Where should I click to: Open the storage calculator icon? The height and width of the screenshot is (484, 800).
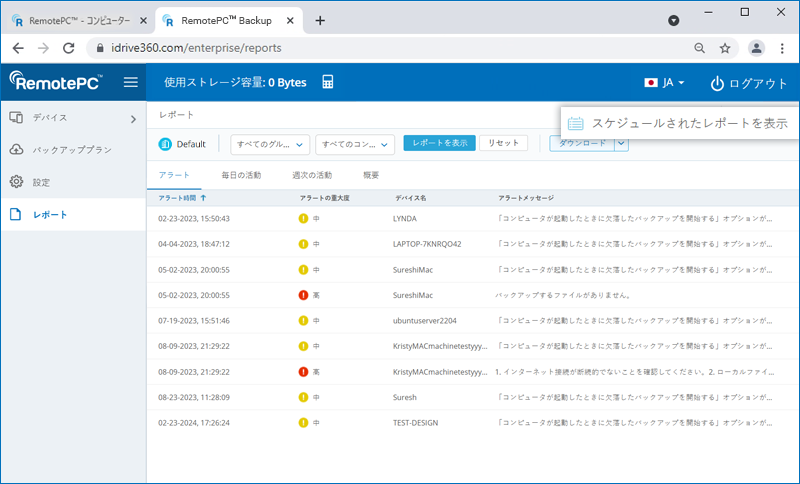(x=328, y=82)
